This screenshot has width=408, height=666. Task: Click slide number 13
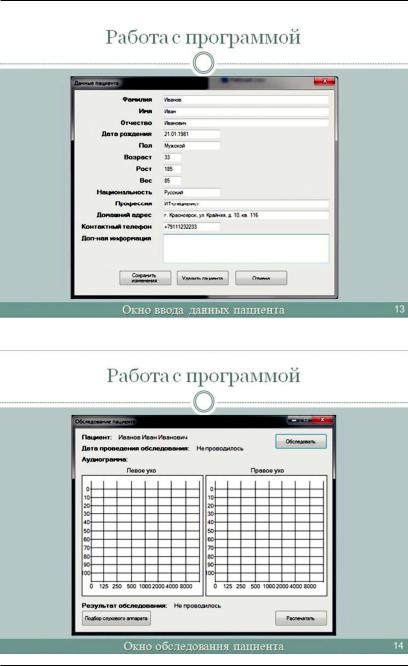[399, 309]
